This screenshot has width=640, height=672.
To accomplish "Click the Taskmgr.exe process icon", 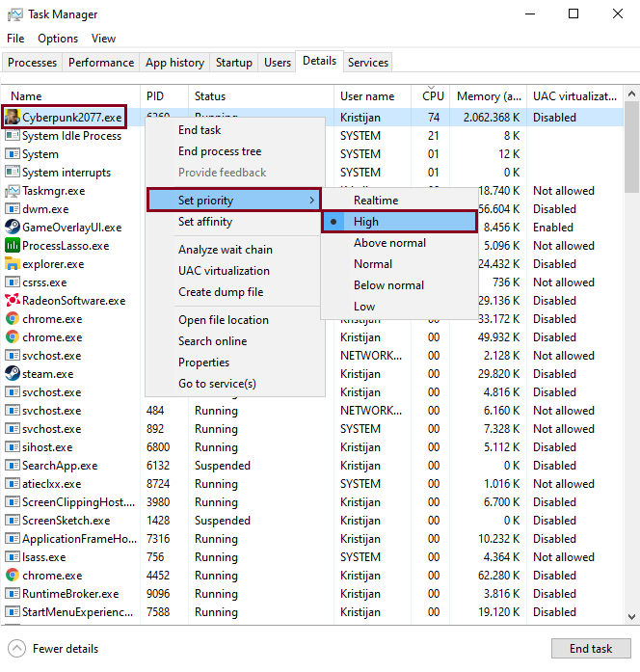I will 13,191.
